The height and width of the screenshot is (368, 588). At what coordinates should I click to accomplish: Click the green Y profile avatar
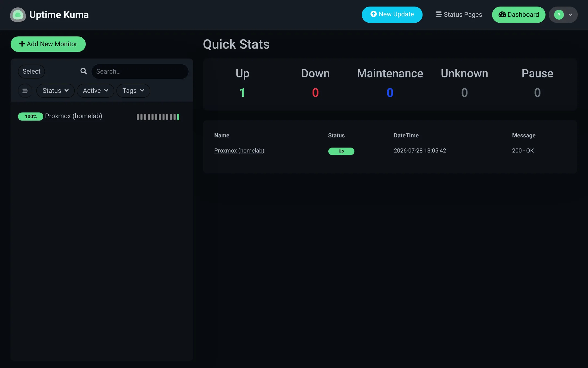[559, 14]
